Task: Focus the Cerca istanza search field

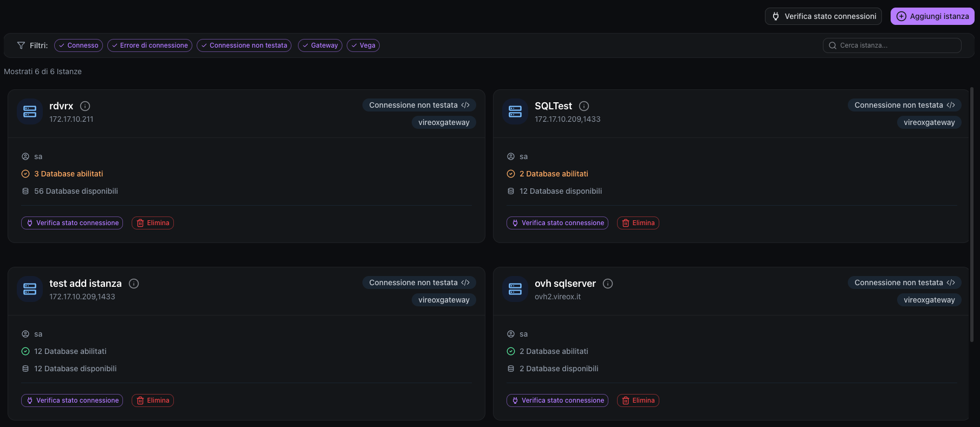Action: coord(892,45)
